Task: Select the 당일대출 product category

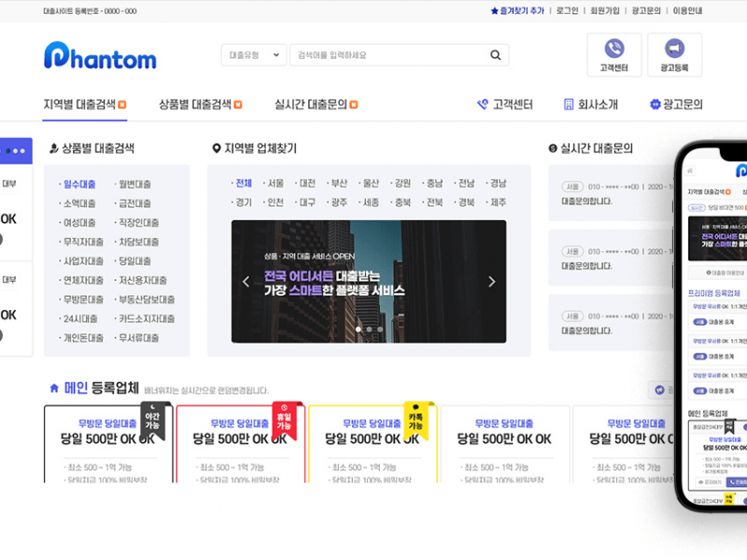Action: [134, 261]
